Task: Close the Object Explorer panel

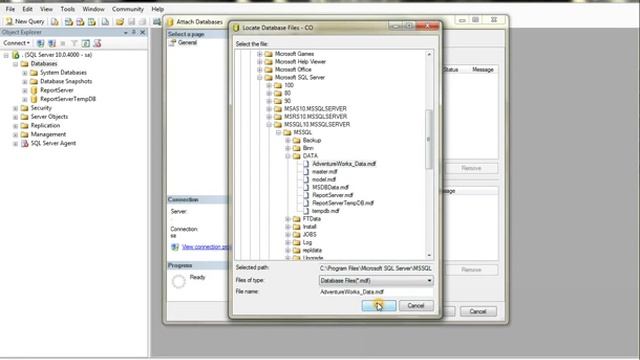Action: coord(142,32)
